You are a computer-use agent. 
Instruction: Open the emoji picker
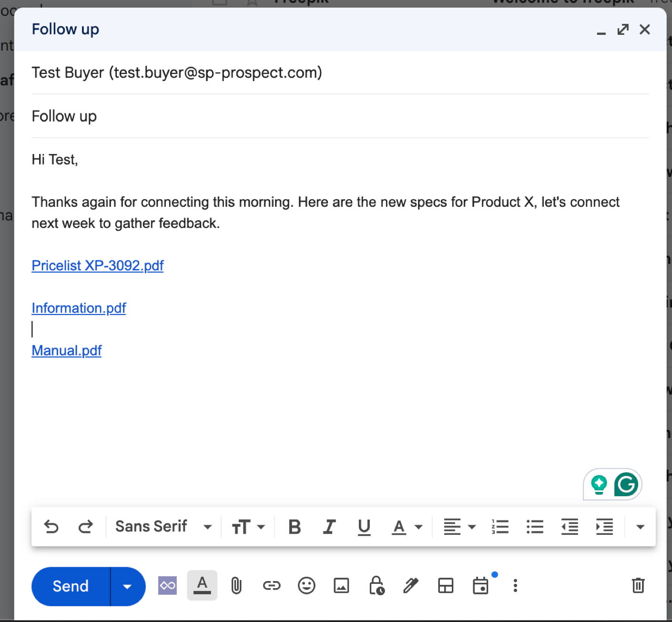tap(306, 585)
